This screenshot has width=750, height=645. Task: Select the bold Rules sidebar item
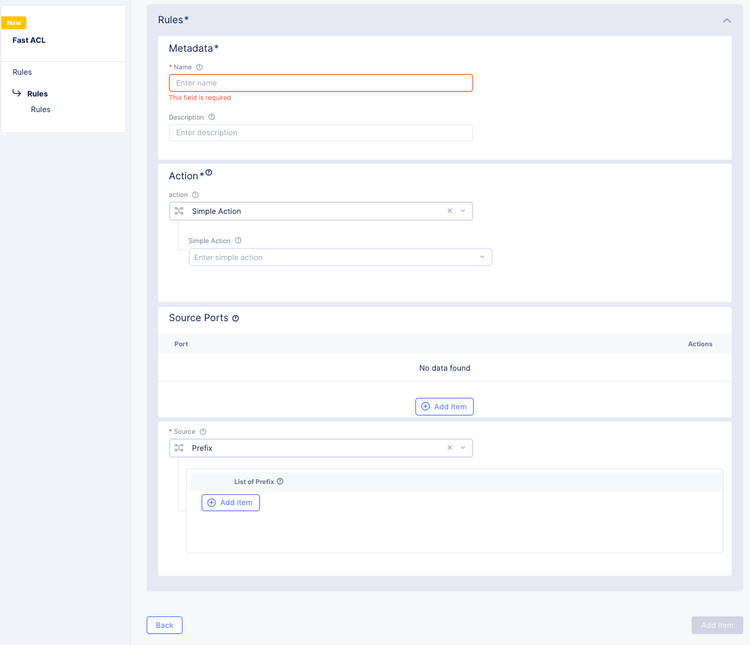[37, 94]
